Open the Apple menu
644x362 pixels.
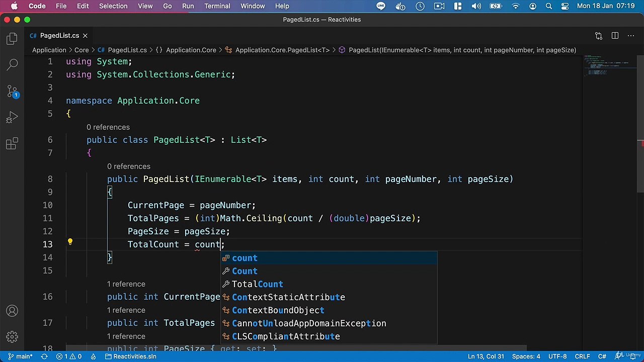(14, 6)
